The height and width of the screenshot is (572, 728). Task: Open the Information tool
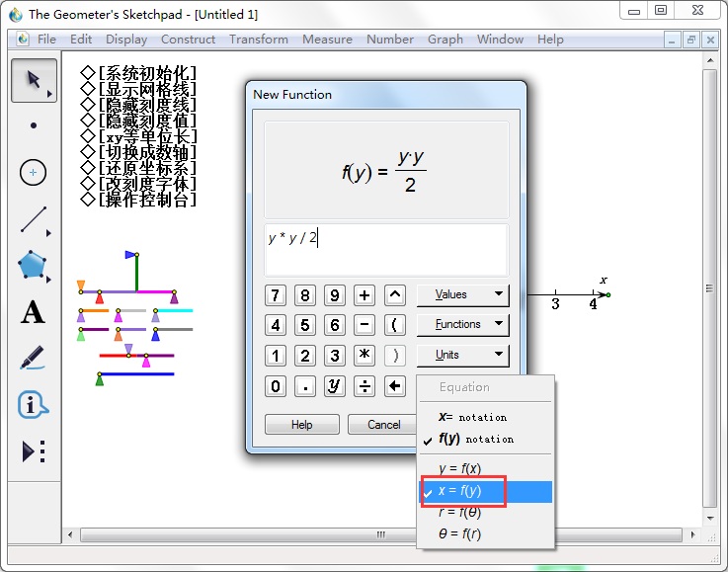tap(34, 404)
